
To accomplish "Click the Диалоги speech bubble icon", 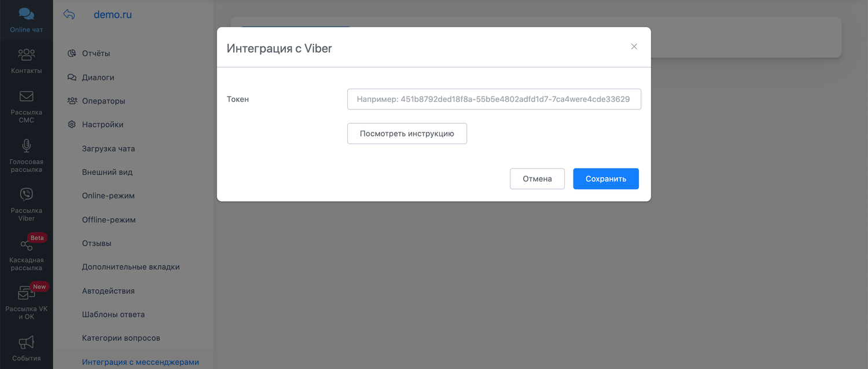I will (72, 77).
